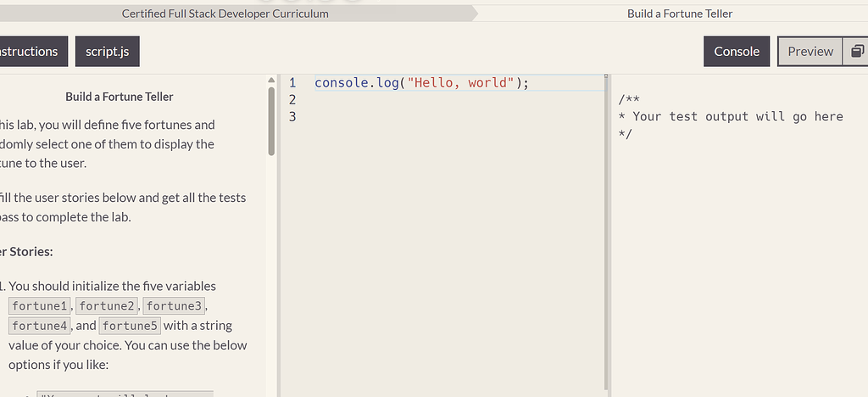Click the fortune3 inline code label
This screenshot has width=868, height=397.
coord(174,306)
